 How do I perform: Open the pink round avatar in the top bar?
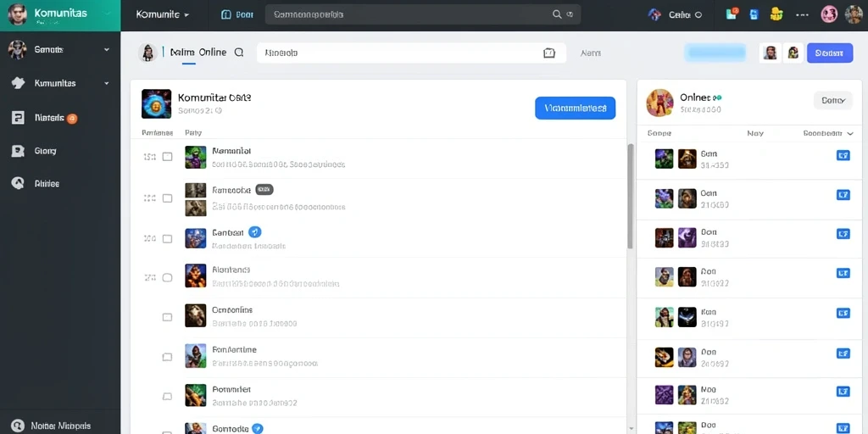tap(829, 15)
